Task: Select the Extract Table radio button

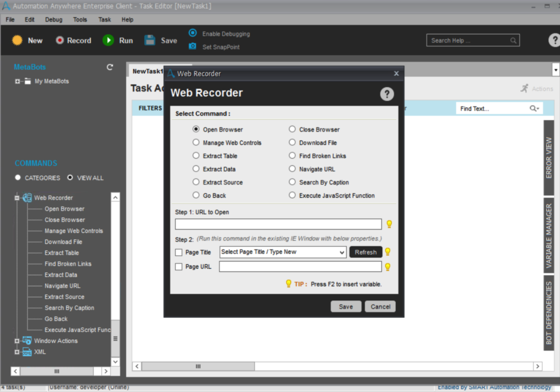Action: (196, 155)
